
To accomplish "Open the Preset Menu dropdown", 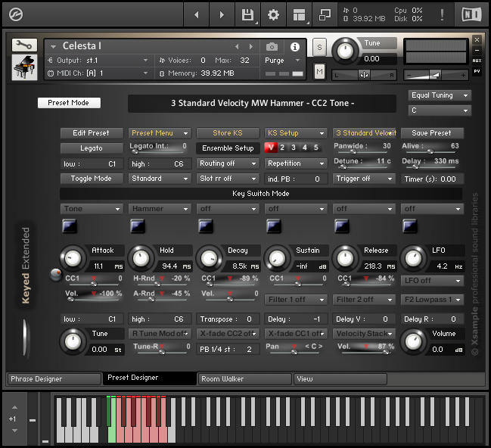I will pos(160,133).
